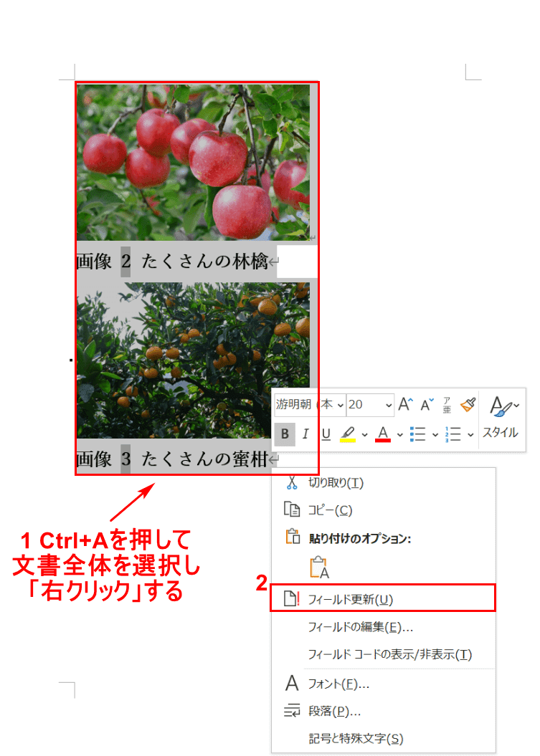Click caption text たくさんの蜜柑

(204, 459)
